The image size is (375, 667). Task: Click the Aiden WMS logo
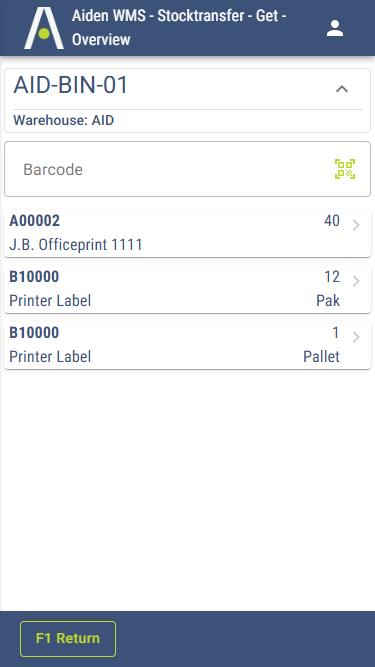44,28
